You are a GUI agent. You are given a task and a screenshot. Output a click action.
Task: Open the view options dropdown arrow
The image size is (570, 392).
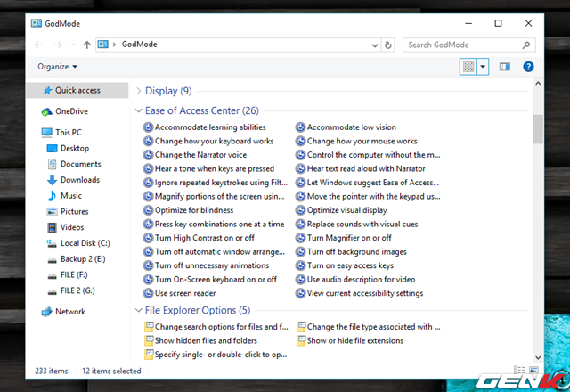(x=483, y=67)
